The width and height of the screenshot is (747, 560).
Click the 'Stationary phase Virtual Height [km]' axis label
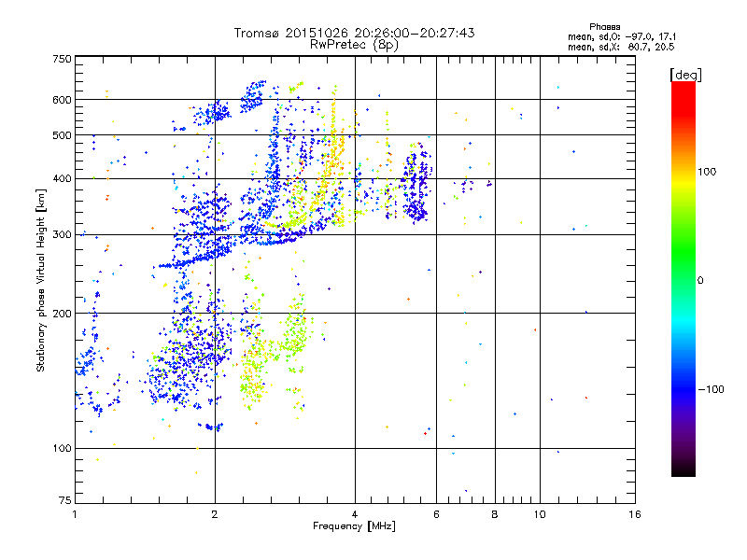pyautogui.click(x=41, y=280)
